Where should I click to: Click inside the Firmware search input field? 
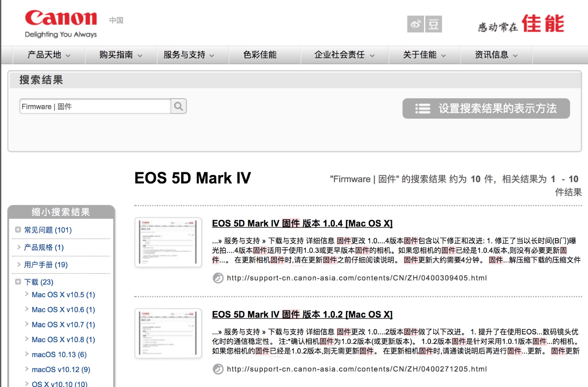(95, 106)
